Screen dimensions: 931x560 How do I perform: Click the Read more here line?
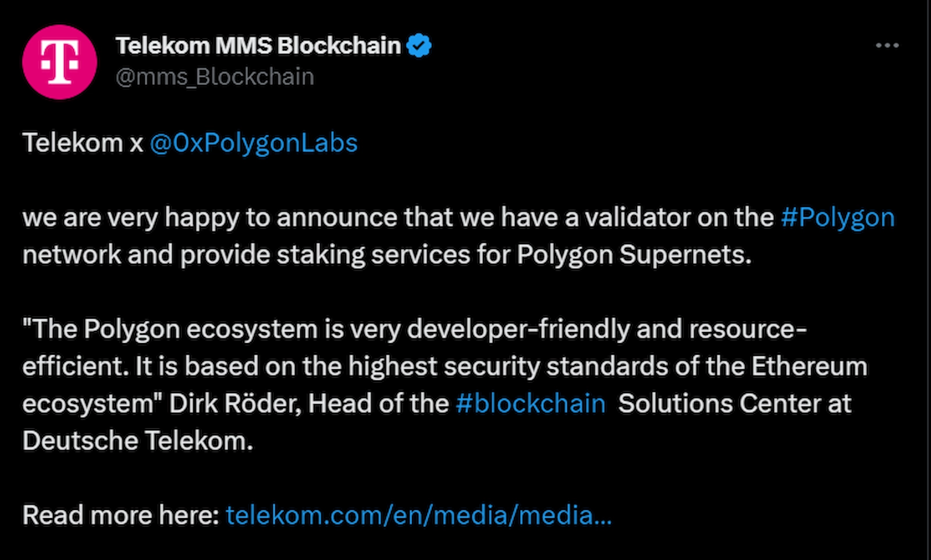[116, 514]
